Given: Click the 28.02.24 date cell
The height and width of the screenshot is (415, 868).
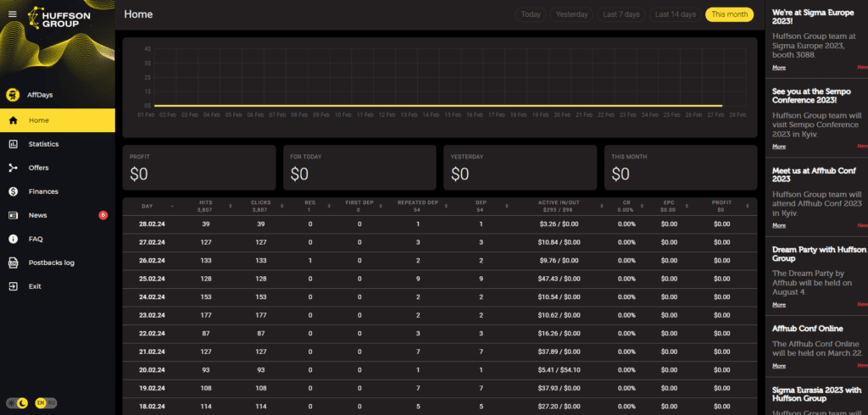Looking at the screenshot, I should 151,224.
